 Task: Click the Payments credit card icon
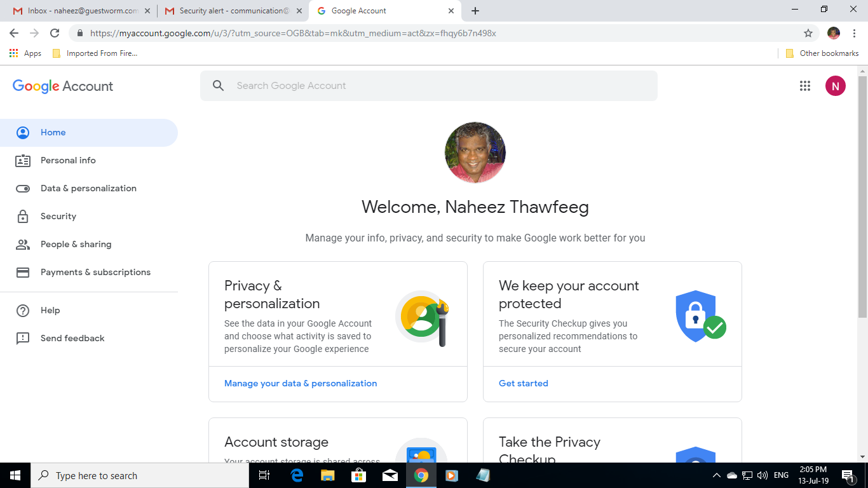click(x=23, y=273)
